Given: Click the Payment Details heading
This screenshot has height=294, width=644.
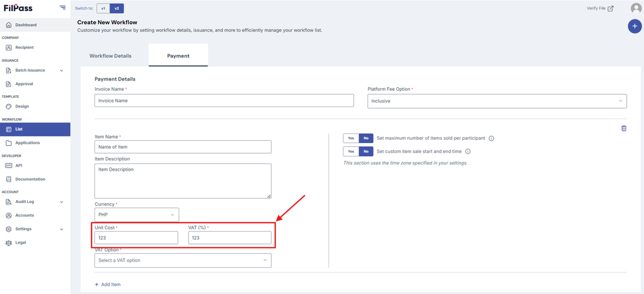Looking at the screenshot, I should pos(115,79).
